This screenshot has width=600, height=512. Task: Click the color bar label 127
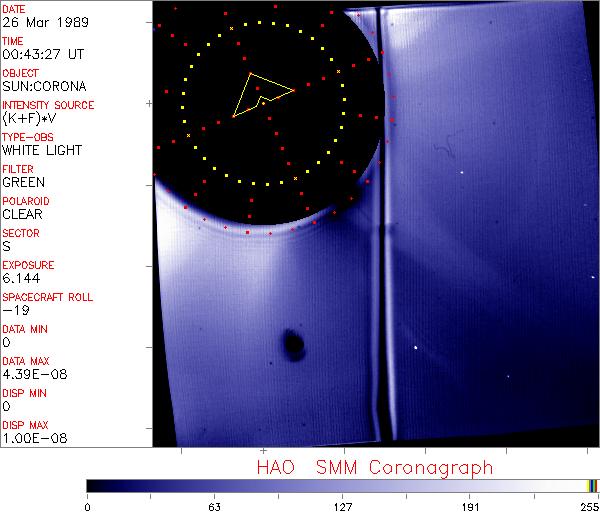(x=342, y=507)
